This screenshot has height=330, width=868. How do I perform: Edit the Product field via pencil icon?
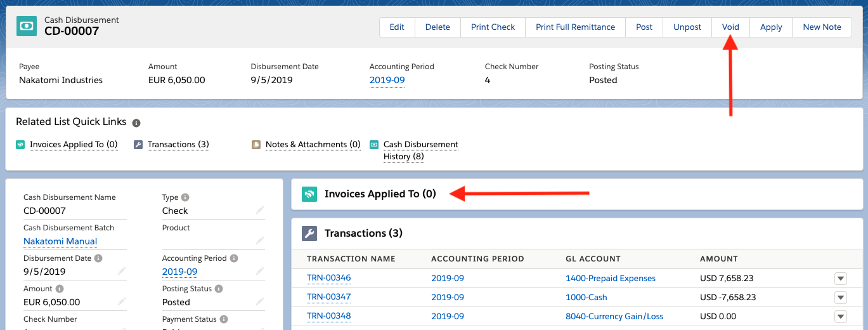click(x=260, y=241)
